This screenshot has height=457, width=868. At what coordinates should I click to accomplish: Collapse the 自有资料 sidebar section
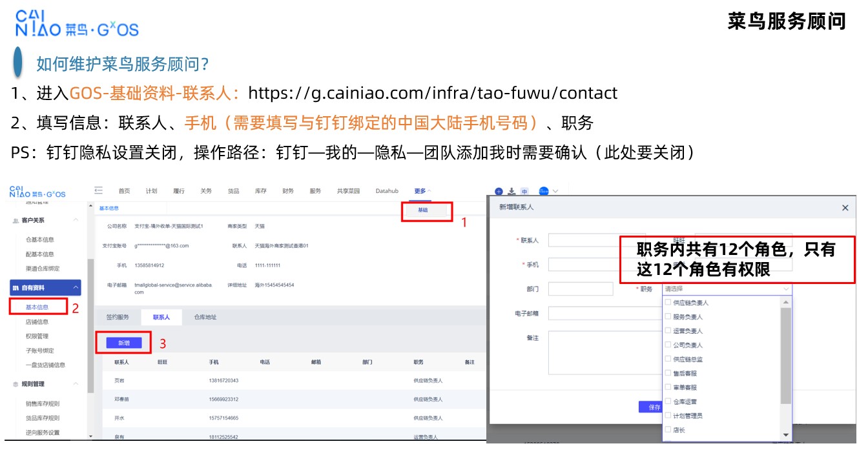click(x=76, y=287)
